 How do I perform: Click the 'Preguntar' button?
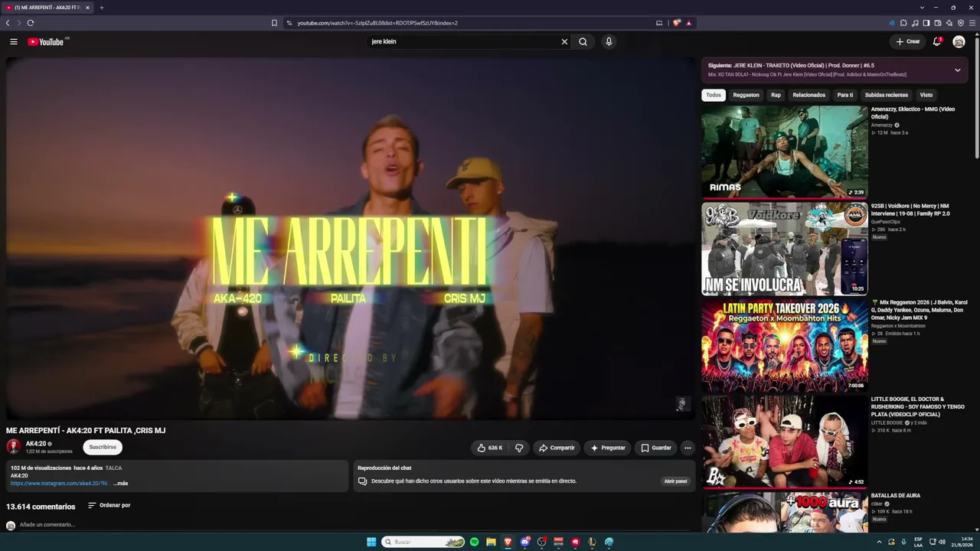click(608, 448)
